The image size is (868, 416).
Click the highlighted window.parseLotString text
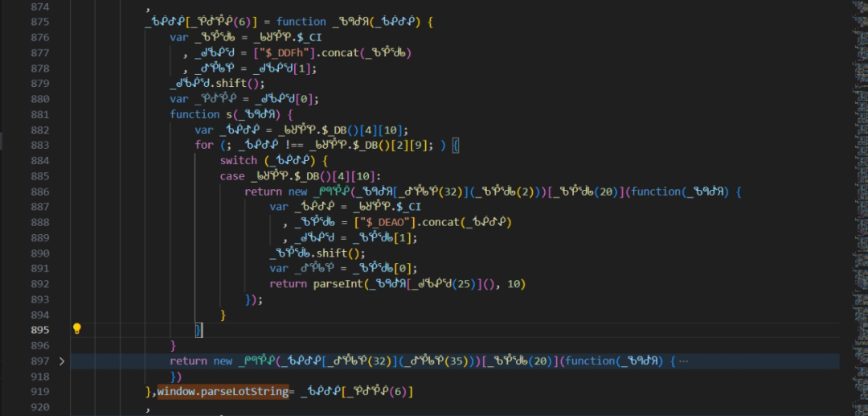click(223, 392)
